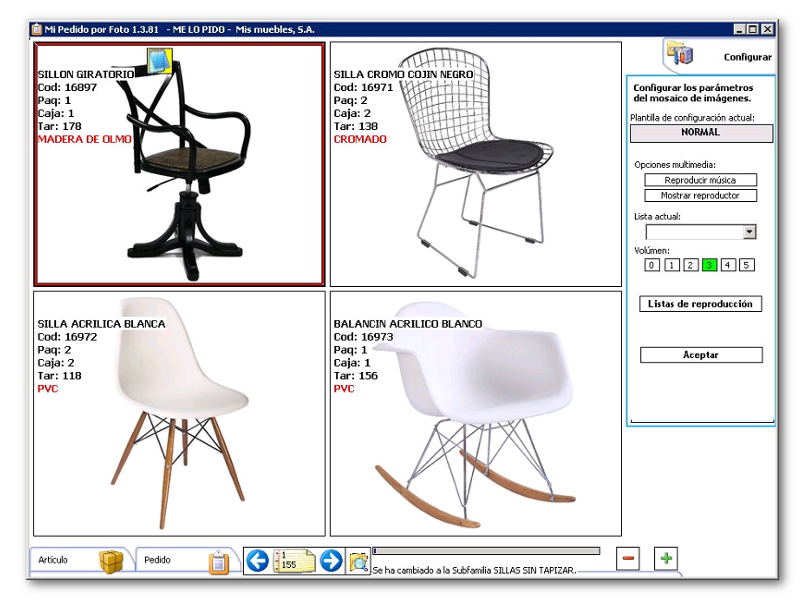Open the Lista actual dropdown
The image size is (800, 600).
749,232
